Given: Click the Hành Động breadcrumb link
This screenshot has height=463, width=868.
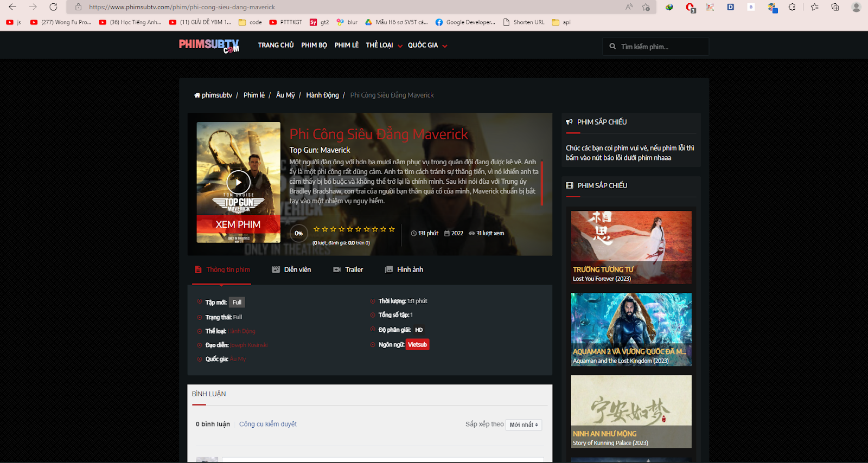Looking at the screenshot, I should 322,95.
